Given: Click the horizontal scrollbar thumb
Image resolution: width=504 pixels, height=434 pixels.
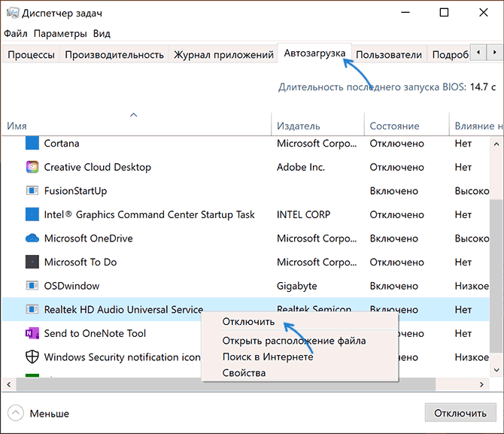Looking at the screenshot, I should coord(226,384).
